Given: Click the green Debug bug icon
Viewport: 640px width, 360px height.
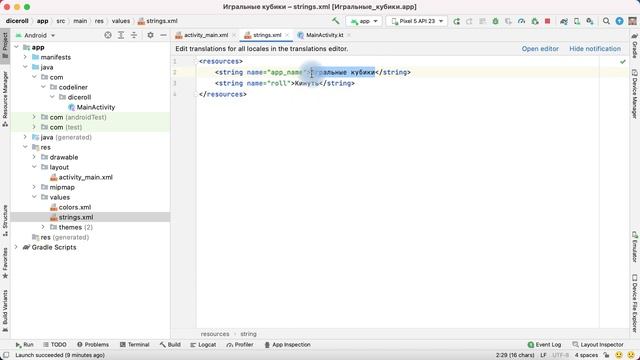Looking at the screenshot, I should pos(496,21).
